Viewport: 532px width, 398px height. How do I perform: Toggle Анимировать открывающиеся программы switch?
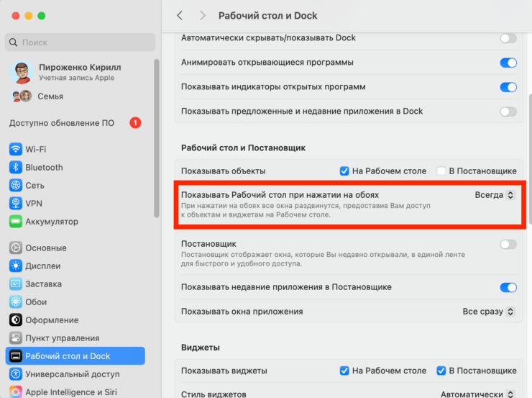coord(508,63)
